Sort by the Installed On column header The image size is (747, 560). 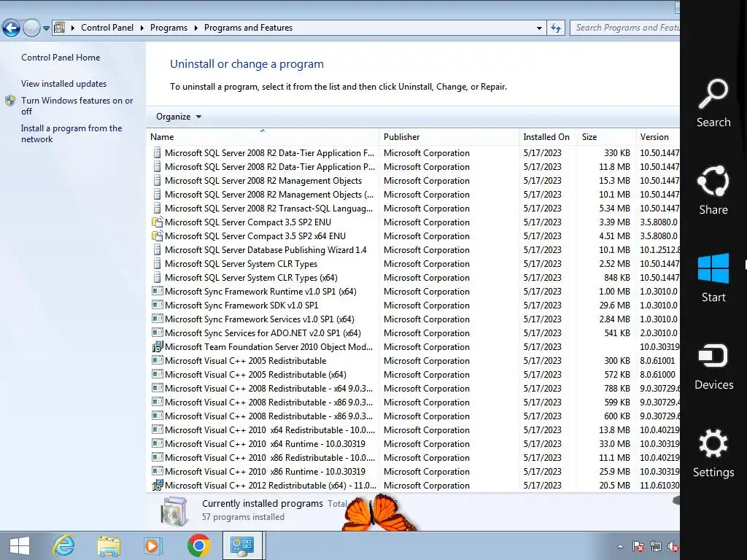click(x=546, y=136)
